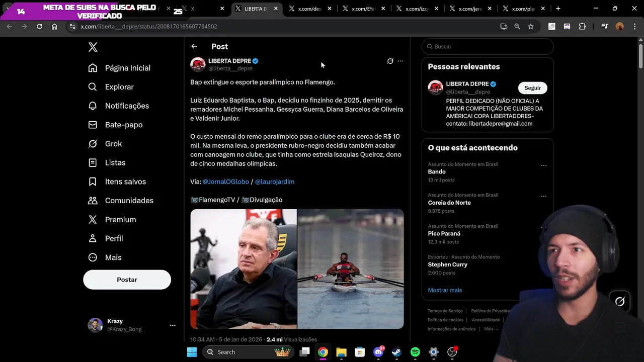
Task: Go back with post arrow
Action: pos(194,46)
